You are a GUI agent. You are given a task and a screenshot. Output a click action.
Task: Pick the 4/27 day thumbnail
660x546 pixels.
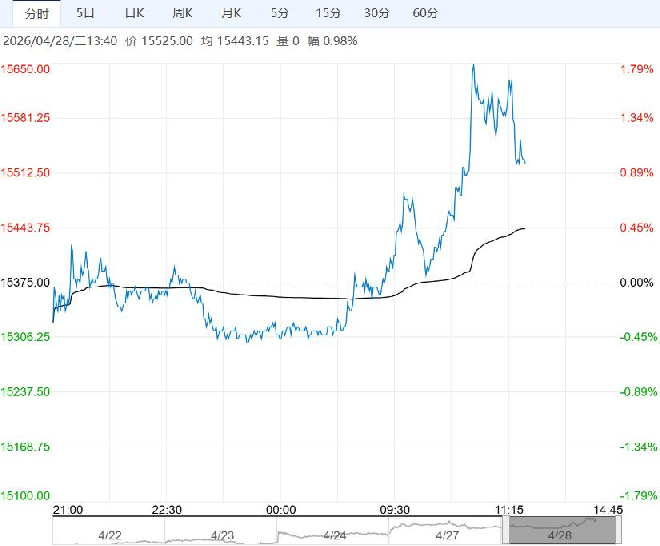point(446,534)
